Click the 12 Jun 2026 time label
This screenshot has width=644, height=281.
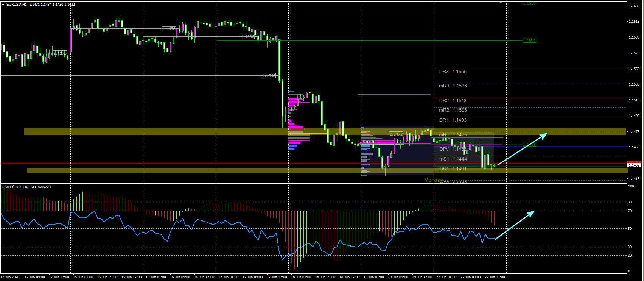tap(10, 277)
